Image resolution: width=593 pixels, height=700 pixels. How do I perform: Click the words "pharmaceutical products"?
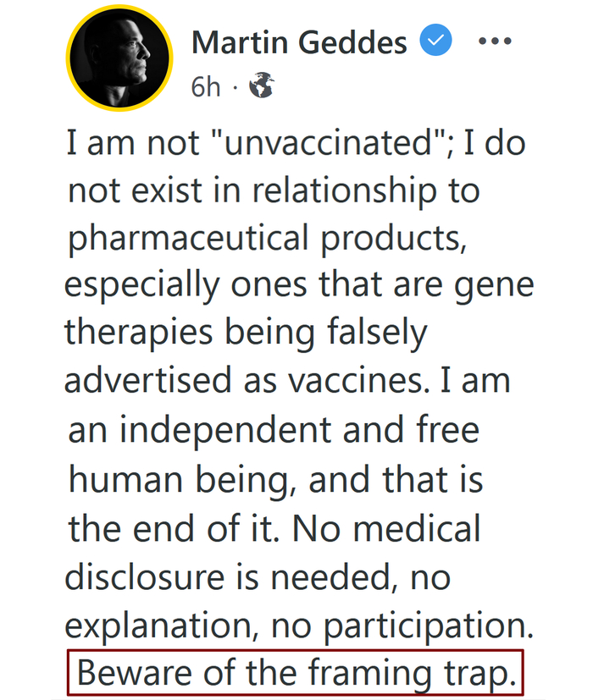click(x=267, y=240)
